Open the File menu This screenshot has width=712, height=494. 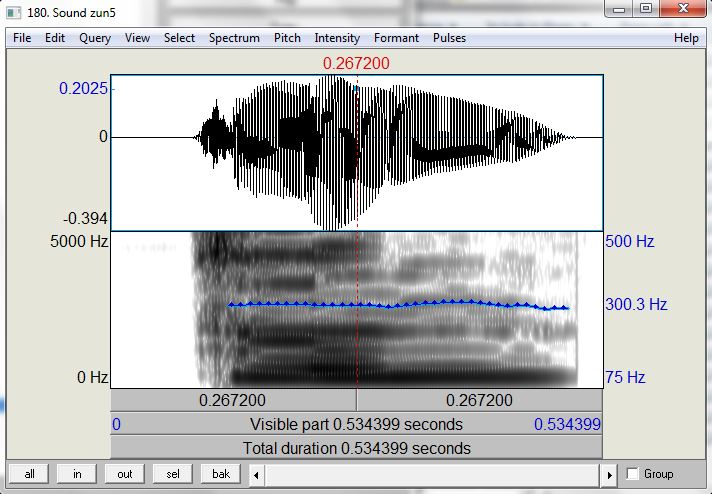click(22, 38)
